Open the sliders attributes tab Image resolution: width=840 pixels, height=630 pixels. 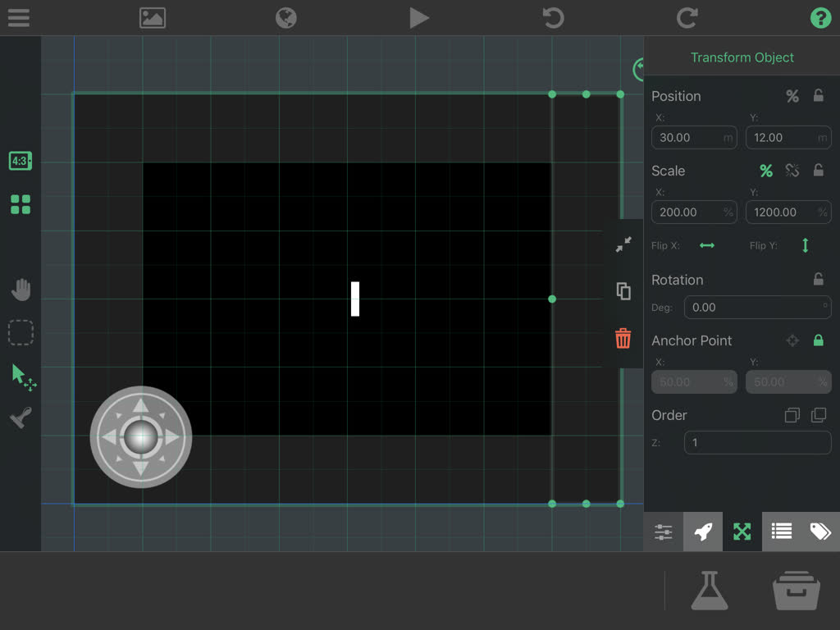[x=663, y=532]
